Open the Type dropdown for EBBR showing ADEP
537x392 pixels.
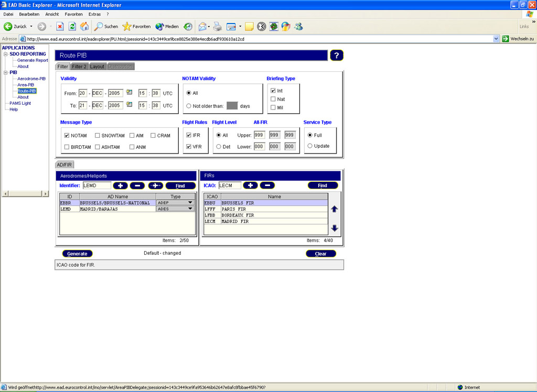(189, 203)
